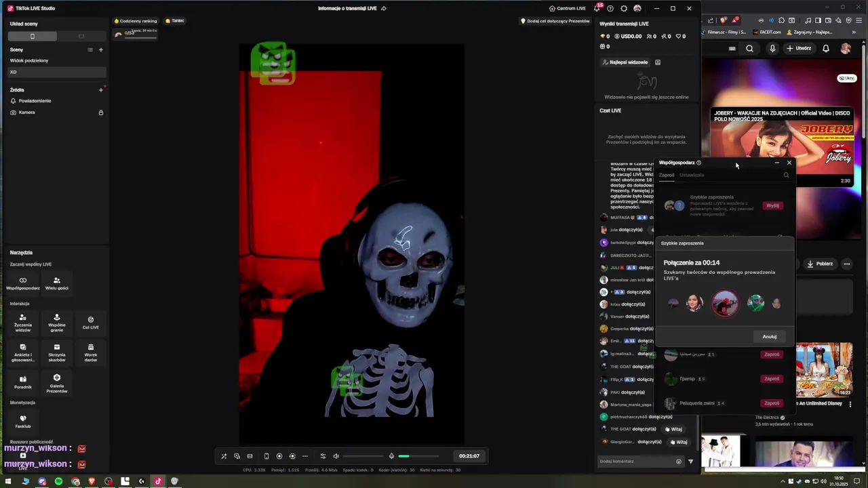Switch to the Zaproś tab
The image size is (868, 488).
[667, 175]
